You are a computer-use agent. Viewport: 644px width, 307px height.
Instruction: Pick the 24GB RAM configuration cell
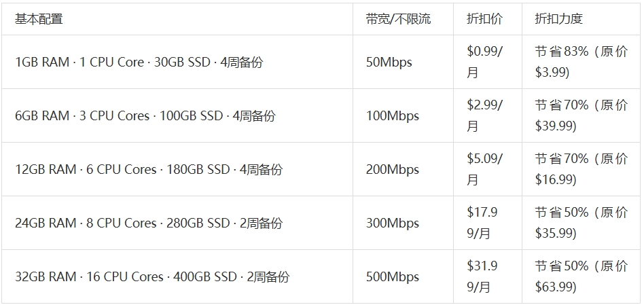pos(148,223)
